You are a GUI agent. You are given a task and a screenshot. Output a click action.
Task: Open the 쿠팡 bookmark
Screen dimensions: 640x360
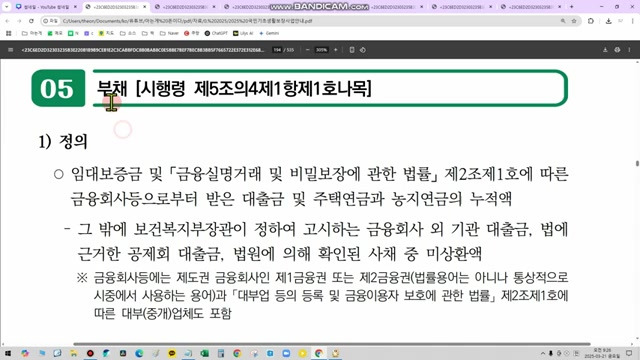(191, 33)
